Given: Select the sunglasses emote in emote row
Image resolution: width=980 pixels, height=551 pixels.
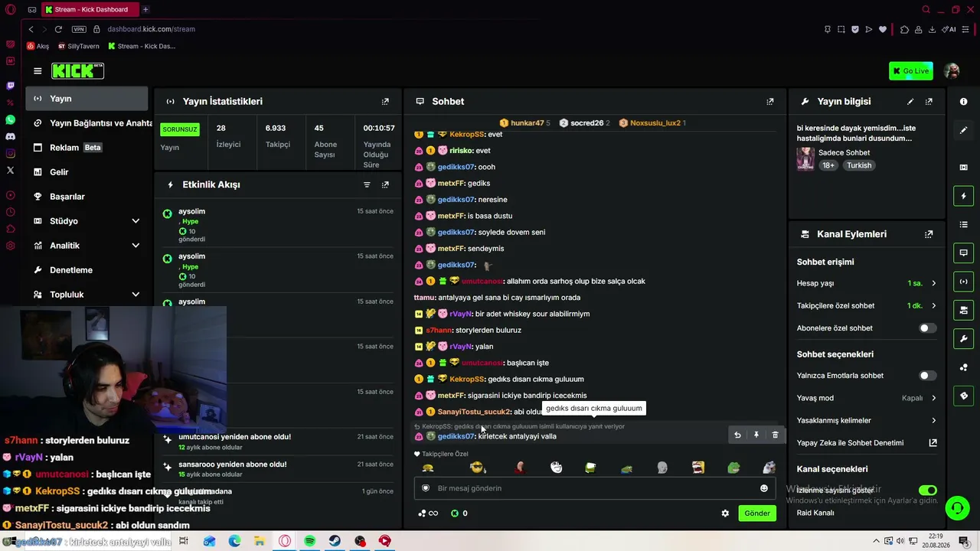Looking at the screenshot, I should pos(478,468).
